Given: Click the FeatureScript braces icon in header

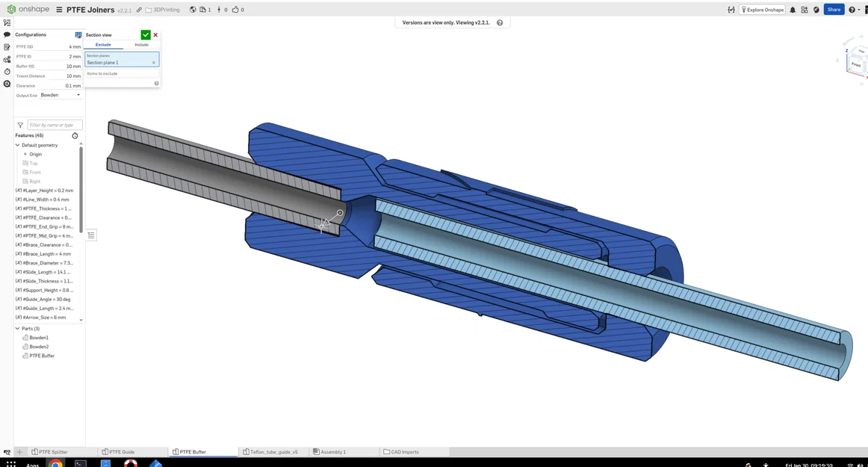Looking at the screenshot, I should pos(731,10).
